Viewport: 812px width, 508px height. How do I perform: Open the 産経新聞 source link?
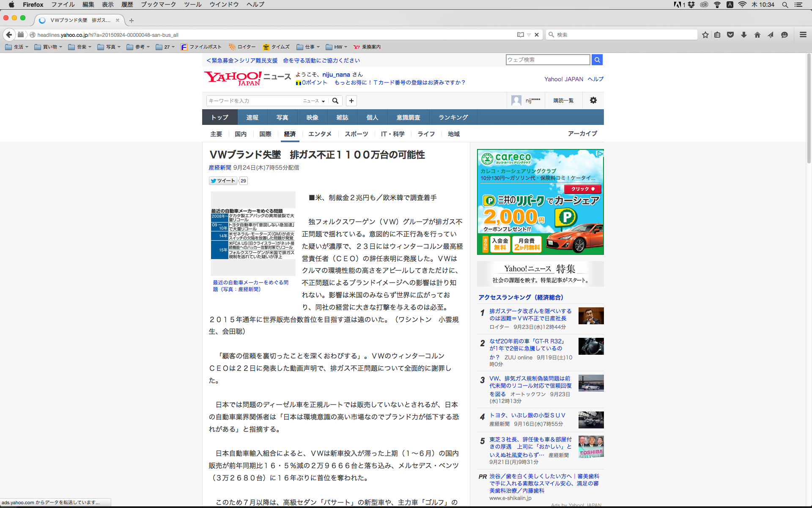220,168
